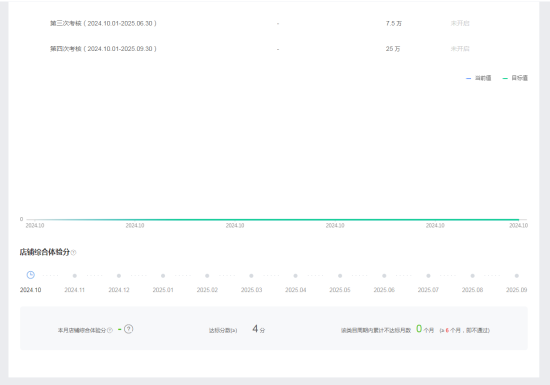This screenshot has height=385, width=550.
Task: Click the 7.5 万 target value
Action: [x=394, y=23]
